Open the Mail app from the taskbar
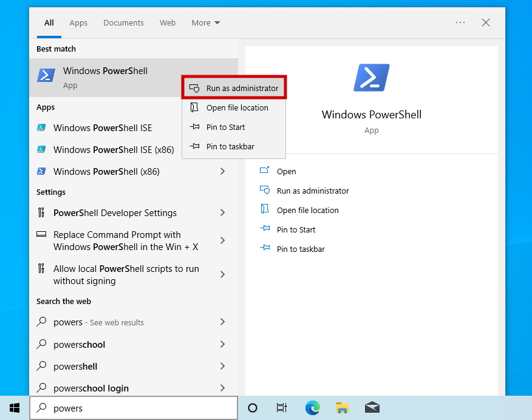532x420 pixels. pos(372,408)
